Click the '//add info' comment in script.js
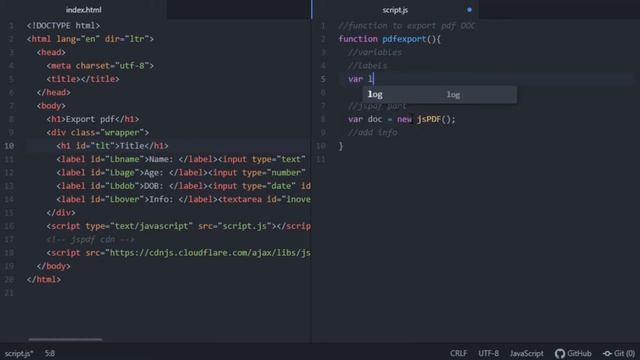640x360 pixels. pyautogui.click(x=373, y=133)
